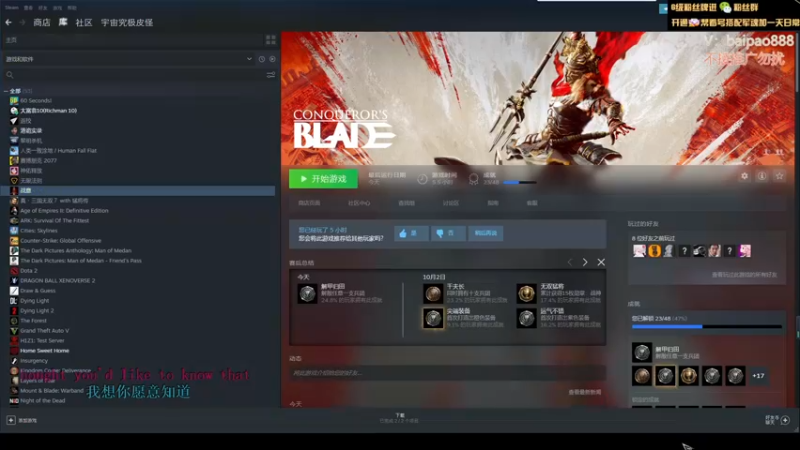
Task: Go forward with the right arrow
Action: coord(22,22)
